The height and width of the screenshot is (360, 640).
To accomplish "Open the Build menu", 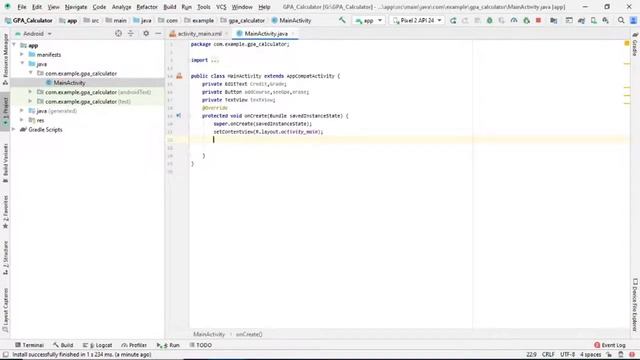I will click(x=169, y=7).
